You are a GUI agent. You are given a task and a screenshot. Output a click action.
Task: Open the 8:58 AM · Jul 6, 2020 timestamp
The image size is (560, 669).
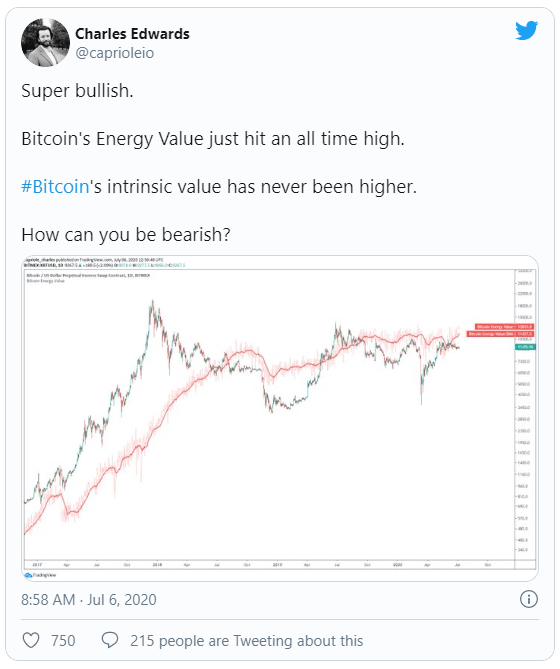(89, 599)
